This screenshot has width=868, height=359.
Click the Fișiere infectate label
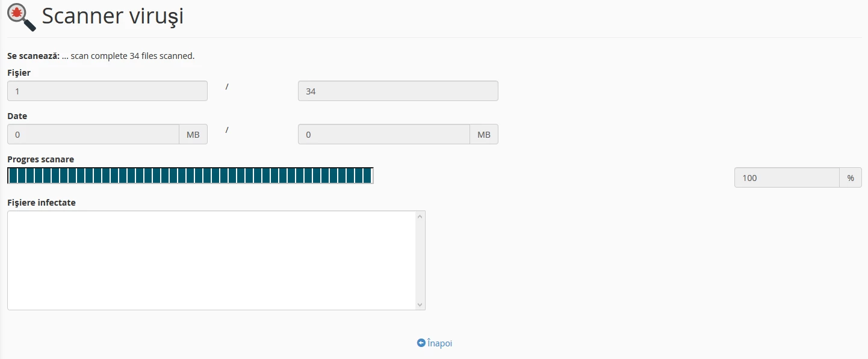point(42,203)
